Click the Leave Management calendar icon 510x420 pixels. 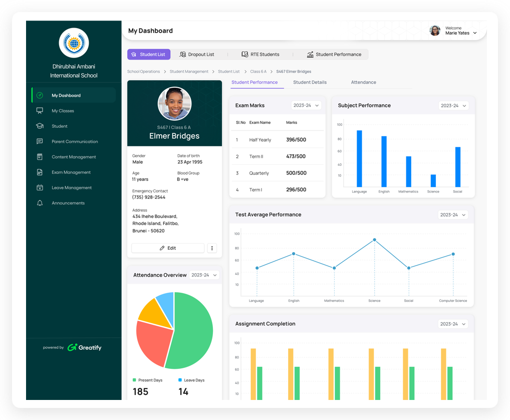point(40,188)
